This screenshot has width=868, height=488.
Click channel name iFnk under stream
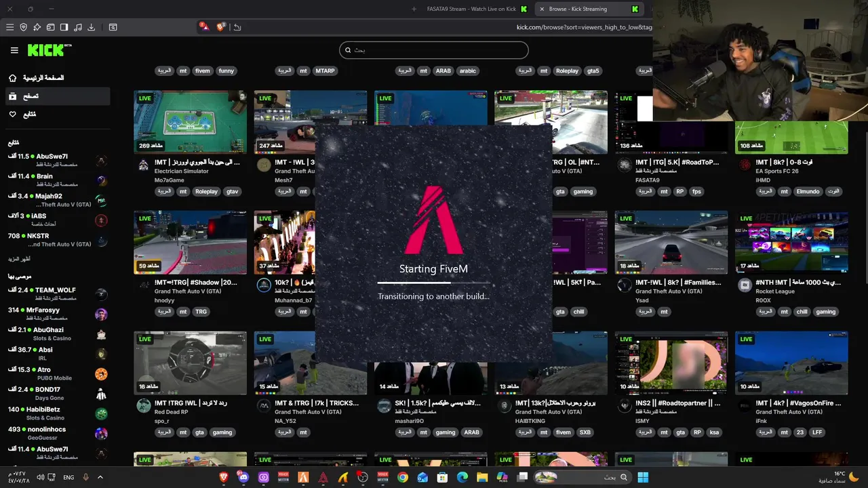pyautogui.click(x=762, y=421)
